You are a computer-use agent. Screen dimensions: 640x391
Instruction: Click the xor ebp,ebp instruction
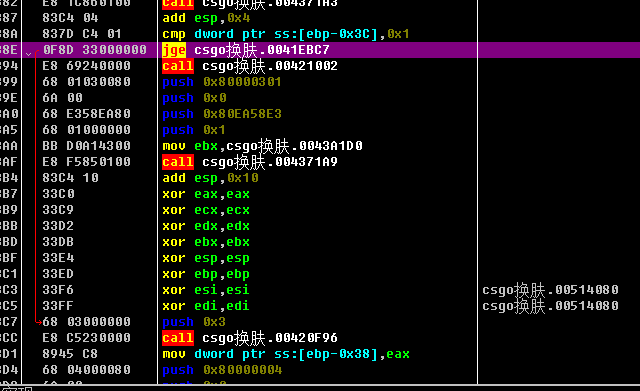[206, 274]
